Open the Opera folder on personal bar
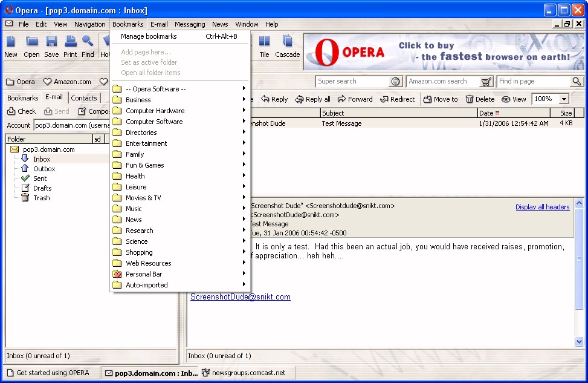This screenshot has height=383, width=588. point(21,82)
